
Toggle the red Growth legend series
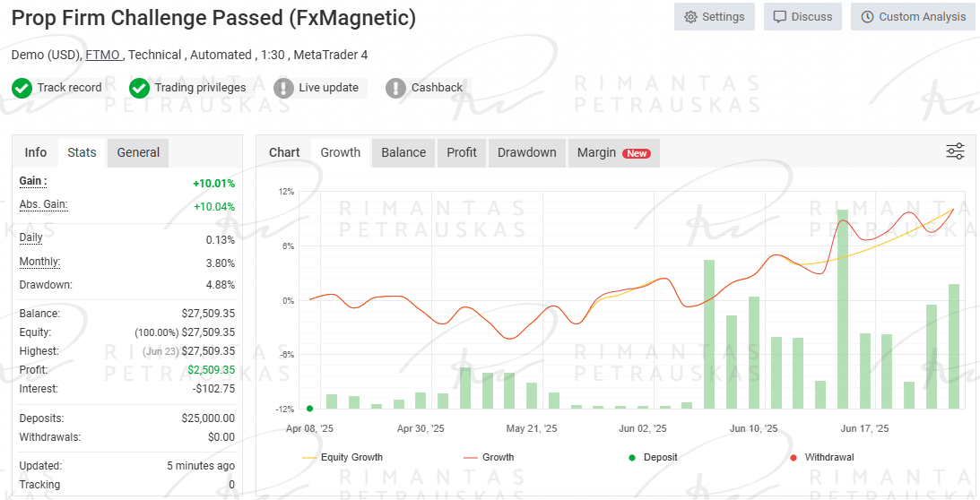click(490, 457)
